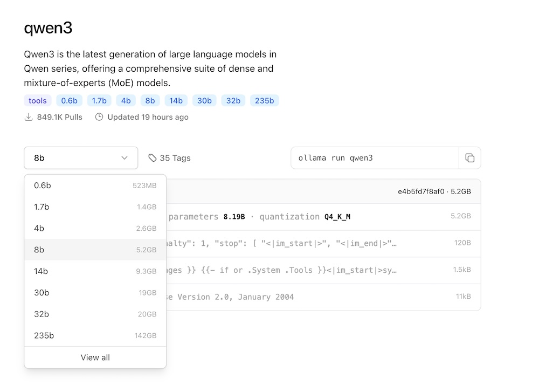Click the 8b tag pill
This screenshot has height=392, width=539.
tap(150, 100)
